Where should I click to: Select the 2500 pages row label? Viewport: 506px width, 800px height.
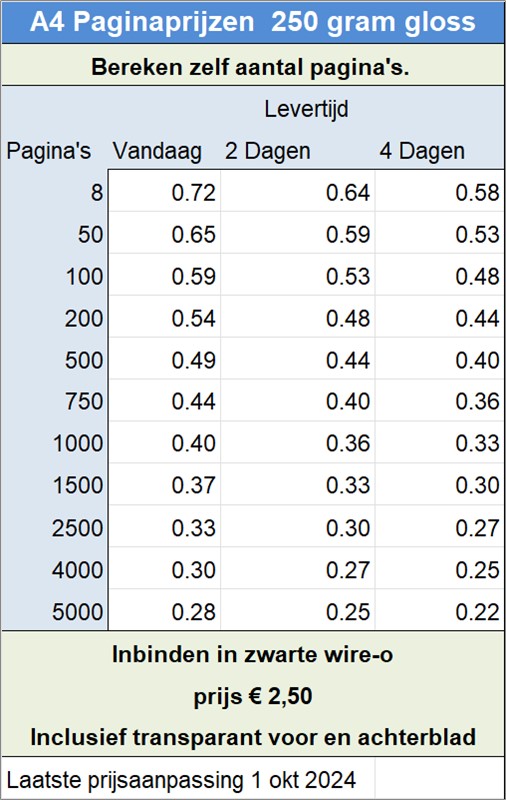(x=78, y=528)
